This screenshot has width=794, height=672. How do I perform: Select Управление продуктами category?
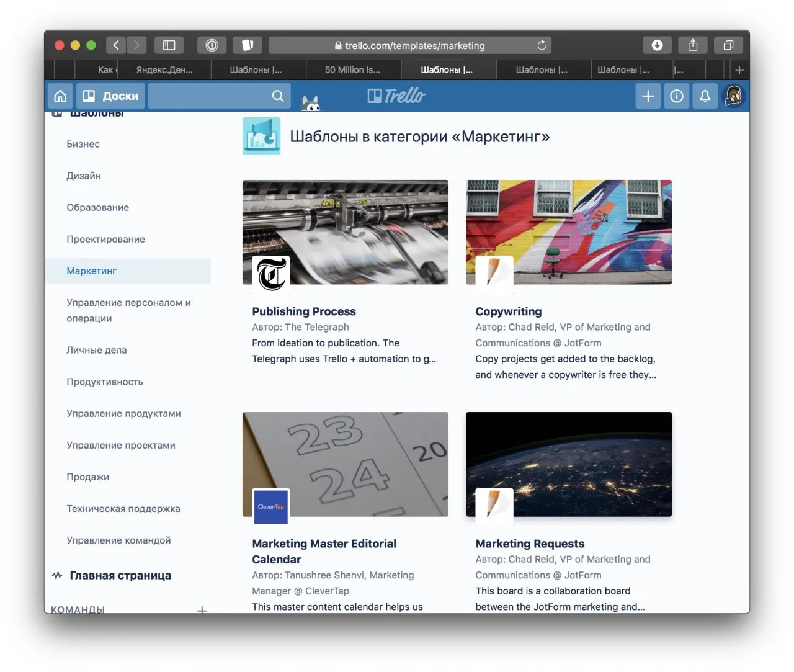click(x=124, y=413)
